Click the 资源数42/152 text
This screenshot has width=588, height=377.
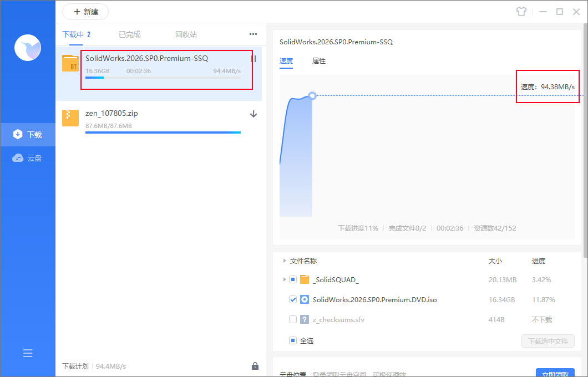(x=495, y=228)
